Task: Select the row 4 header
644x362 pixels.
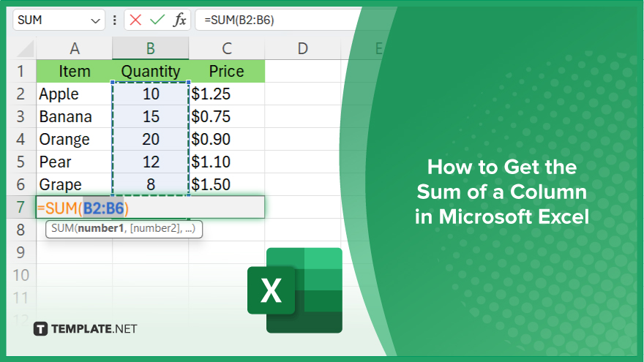Action: (21, 139)
